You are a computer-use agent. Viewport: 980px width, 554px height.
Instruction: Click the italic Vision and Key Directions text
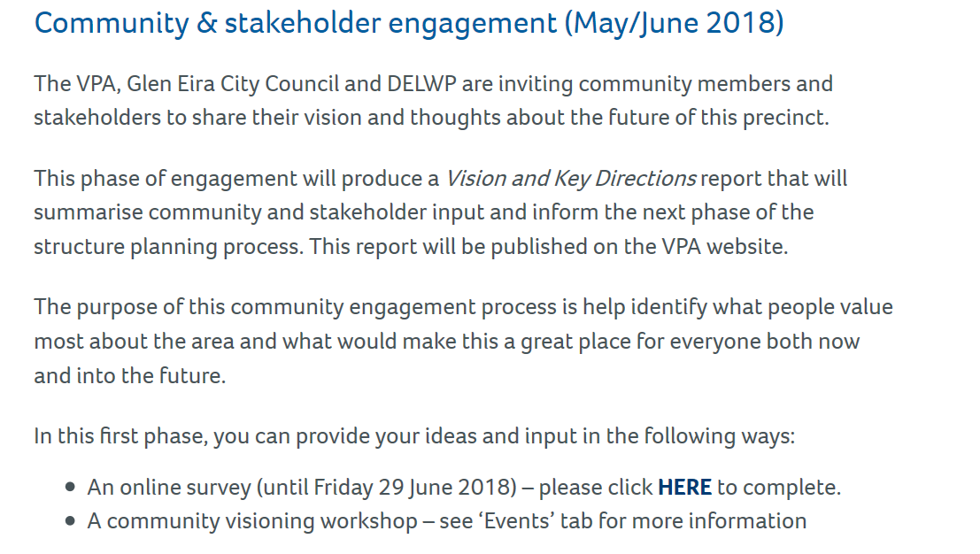click(x=570, y=179)
